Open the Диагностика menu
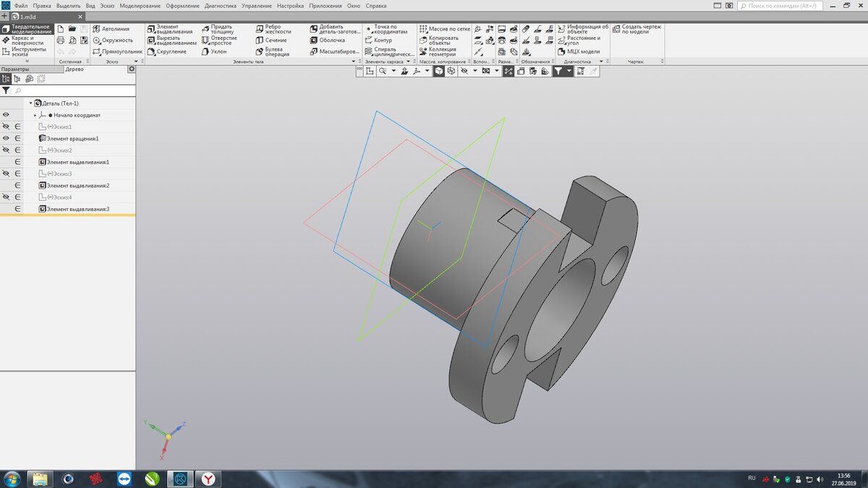The width and height of the screenshot is (868, 488). click(221, 5)
